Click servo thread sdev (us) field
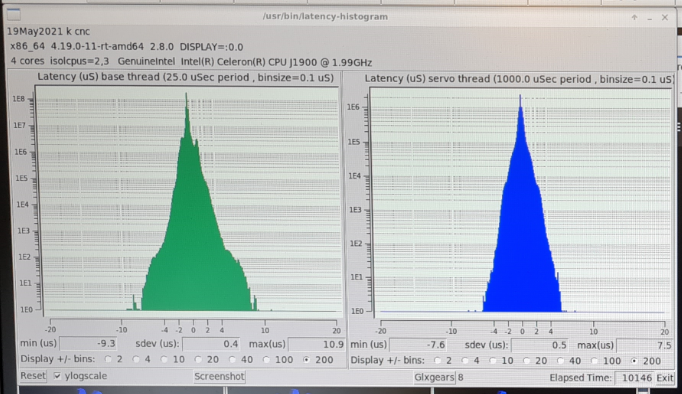Viewport: 682px width, 394px height. pos(539,345)
